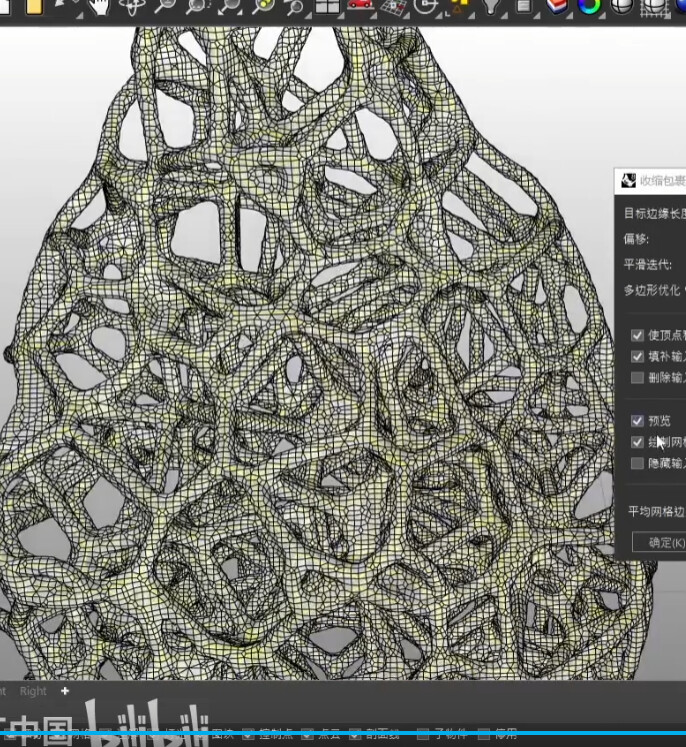Enable the 子物件 checkbox in status bar

point(423,733)
